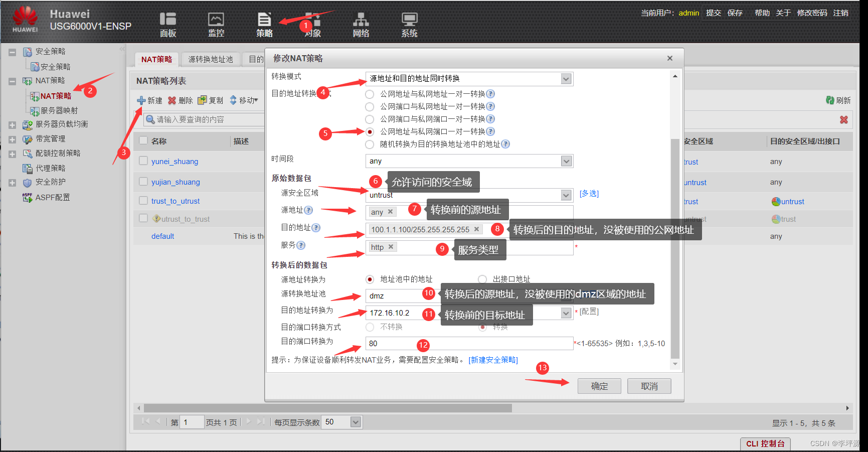
Task: Open the 每页显示条数 dropdown
Action: [356, 422]
